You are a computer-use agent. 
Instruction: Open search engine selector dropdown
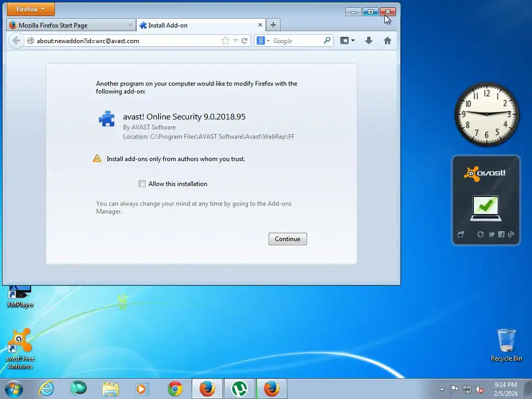click(263, 41)
